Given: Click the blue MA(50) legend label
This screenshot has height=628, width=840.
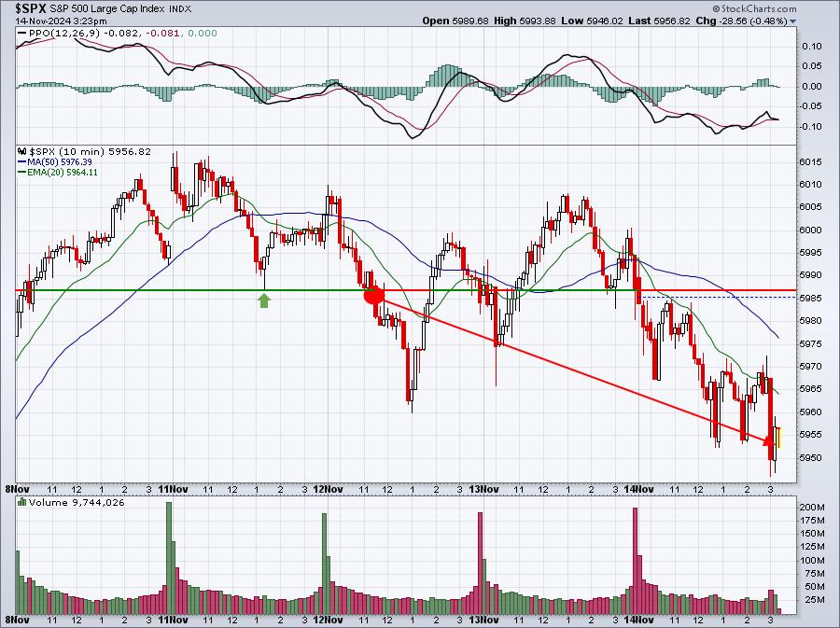Looking at the screenshot, I should (55, 161).
